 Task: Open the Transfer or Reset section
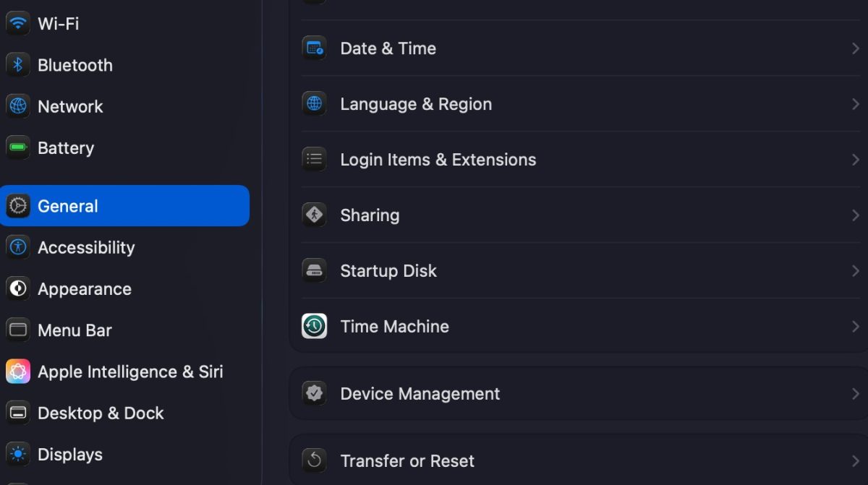coord(407,460)
